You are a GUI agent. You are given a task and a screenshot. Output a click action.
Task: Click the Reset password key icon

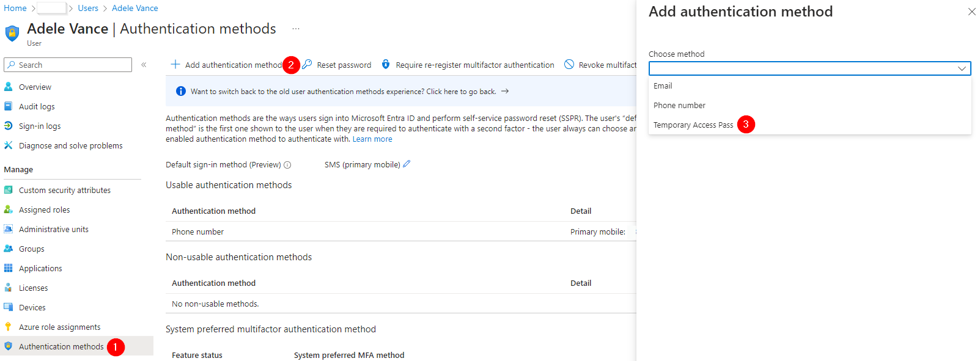coord(307,64)
